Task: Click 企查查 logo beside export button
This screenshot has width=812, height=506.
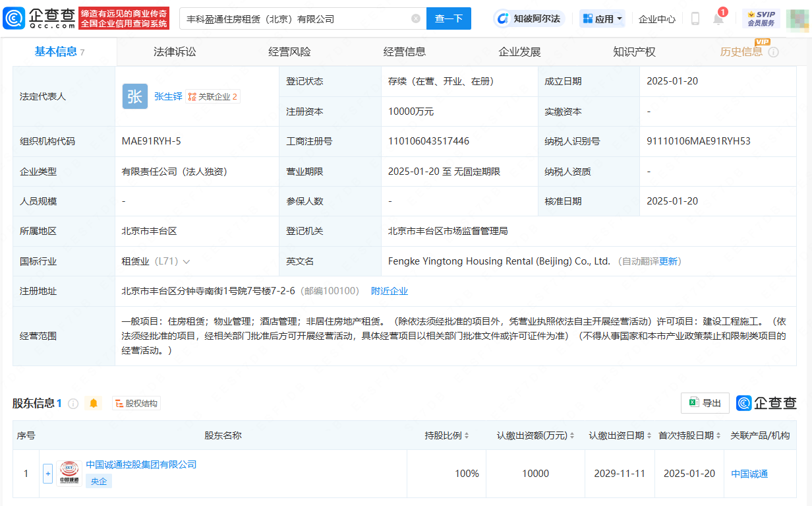Action: [x=766, y=403]
